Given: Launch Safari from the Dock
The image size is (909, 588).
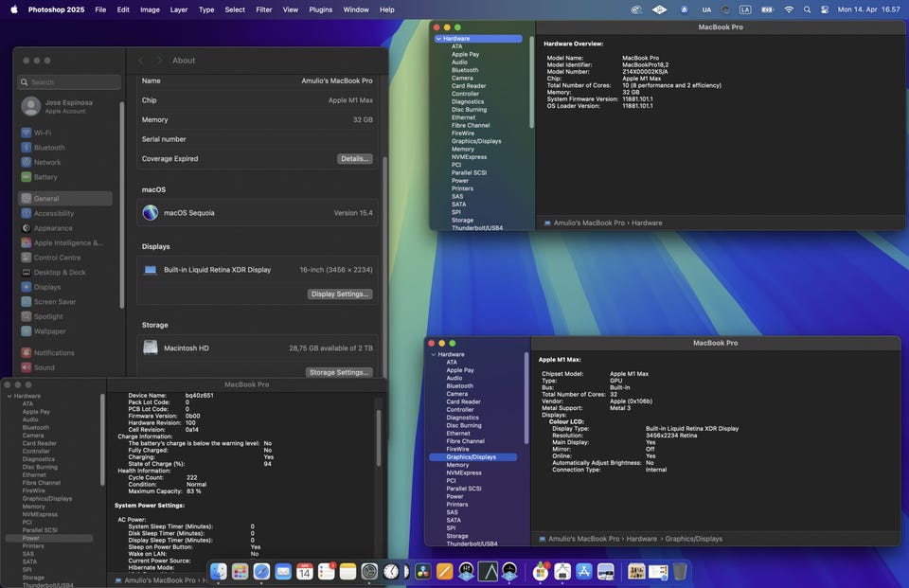Looking at the screenshot, I should 261,572.
